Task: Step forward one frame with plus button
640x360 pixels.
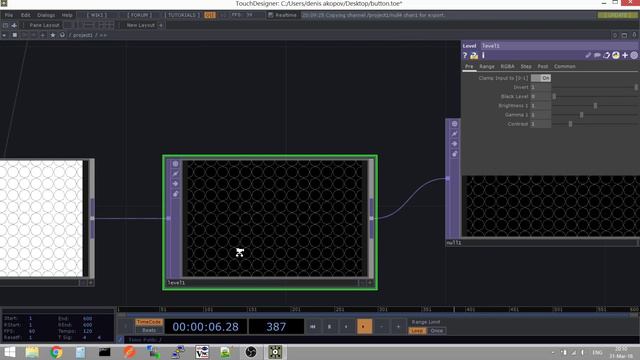Action: (398, 327)
